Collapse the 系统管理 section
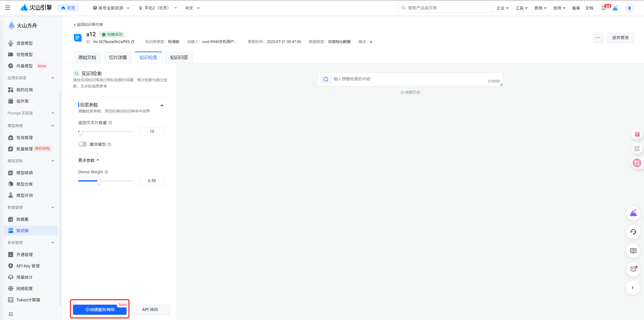Viewport: 644px width, 320px height. (x=53, y=243)
